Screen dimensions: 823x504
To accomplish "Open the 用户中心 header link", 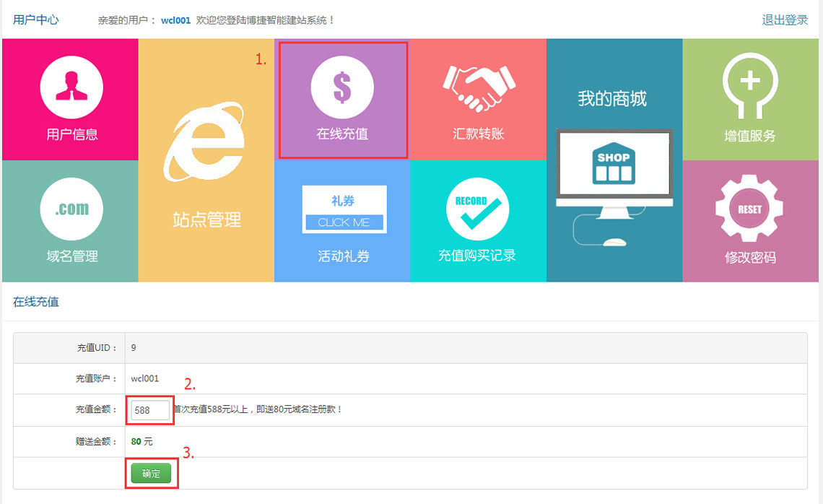I will tap(36, 19).
